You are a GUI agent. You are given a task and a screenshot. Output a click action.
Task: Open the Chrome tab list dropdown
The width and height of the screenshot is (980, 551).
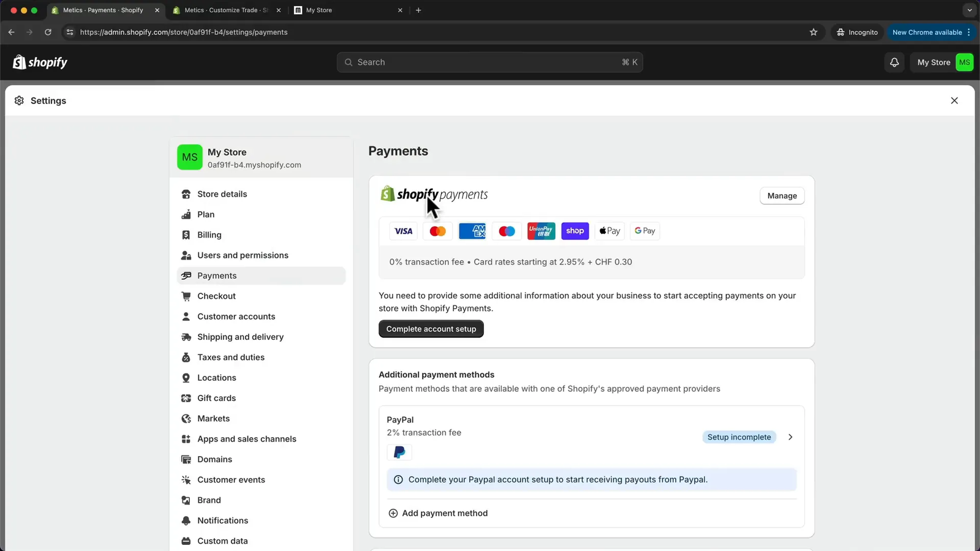[969, 10]
